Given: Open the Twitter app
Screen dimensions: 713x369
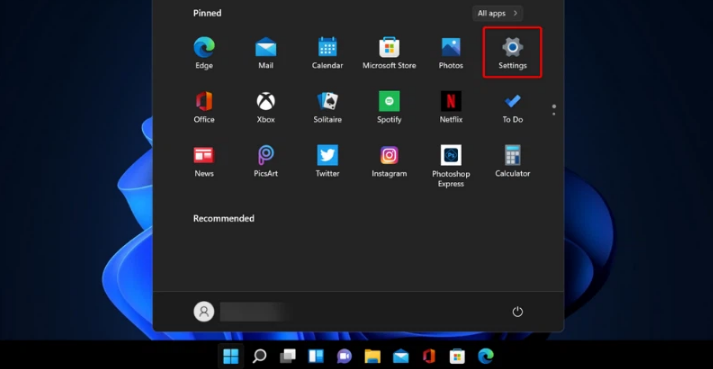Looking at the screenshot, I should pyautogui.click(x=327, y=162).
